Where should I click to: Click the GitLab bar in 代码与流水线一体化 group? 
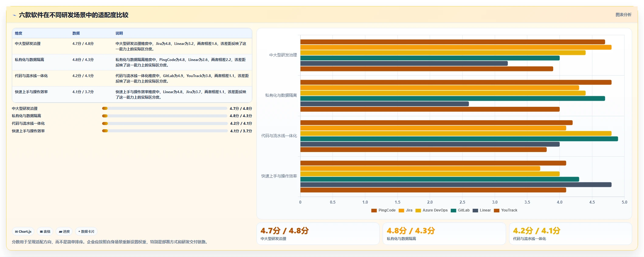[459, 139]
